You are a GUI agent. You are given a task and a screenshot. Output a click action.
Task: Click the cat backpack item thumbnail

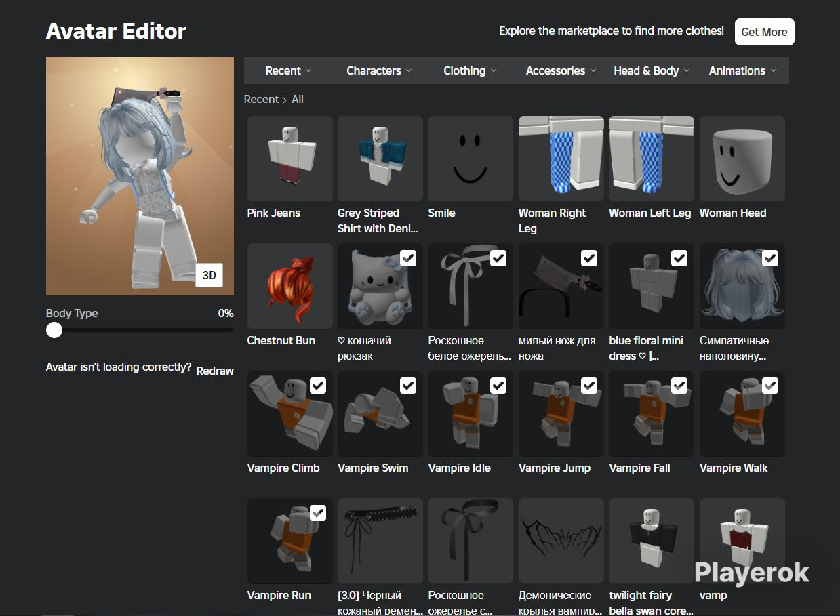[x=380, y=286]
